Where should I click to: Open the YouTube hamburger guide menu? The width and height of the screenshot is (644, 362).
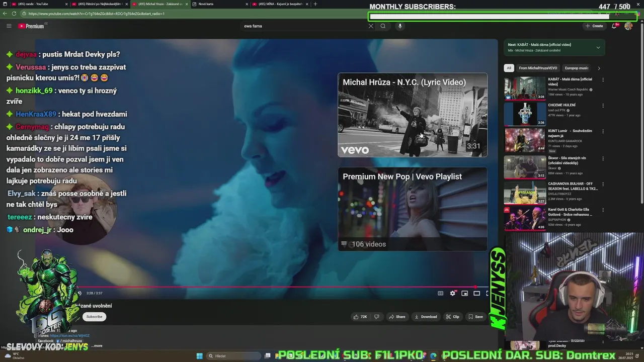(9, 26)
